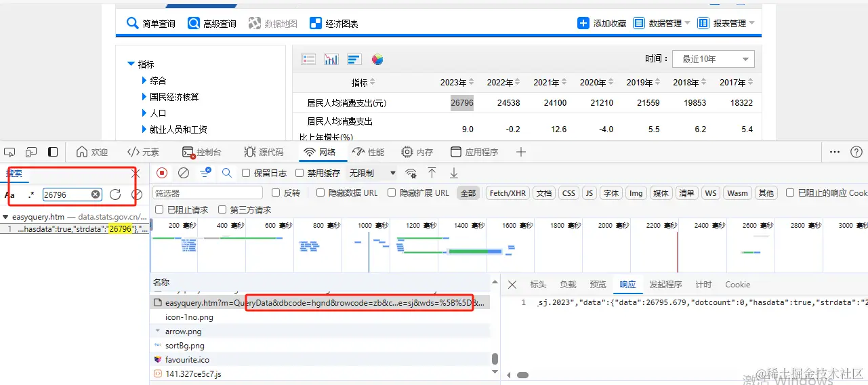Switch to 标头 request tab
Screen dimensions: 868x385
(538, 285)
